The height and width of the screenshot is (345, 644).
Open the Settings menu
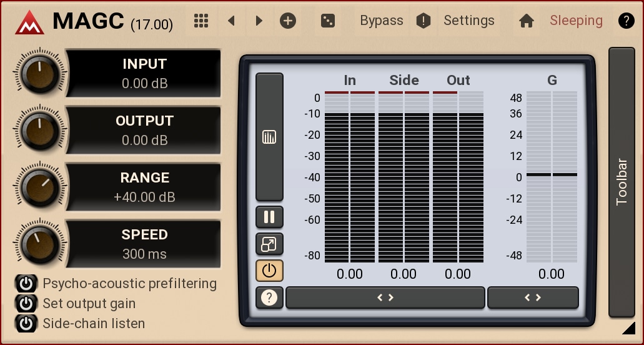pyautogui.click(x=468, y=21)
